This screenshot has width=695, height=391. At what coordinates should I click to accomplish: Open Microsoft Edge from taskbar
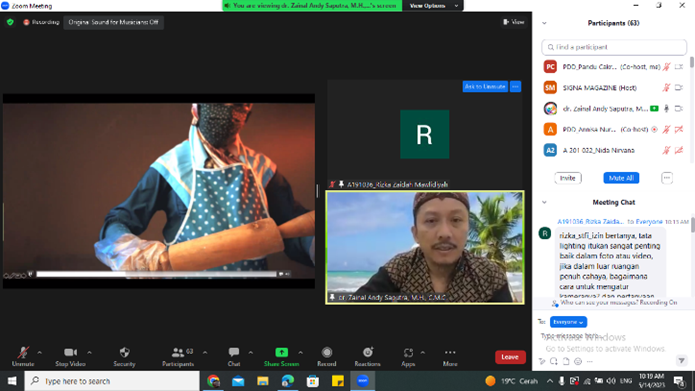(288, 381)
